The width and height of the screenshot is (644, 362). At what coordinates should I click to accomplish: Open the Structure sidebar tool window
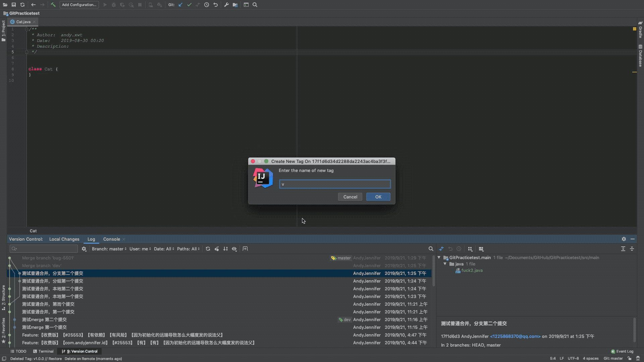pyautogui.click(x=3, y=298)
